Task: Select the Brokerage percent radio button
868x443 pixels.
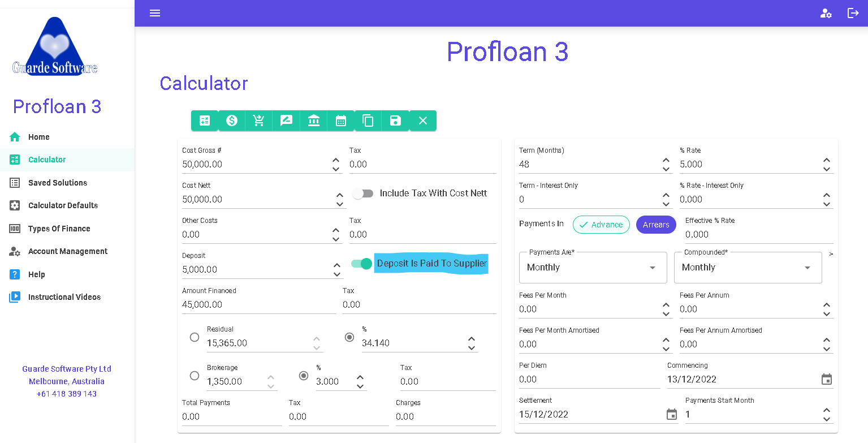Action: tap(304, 376)
